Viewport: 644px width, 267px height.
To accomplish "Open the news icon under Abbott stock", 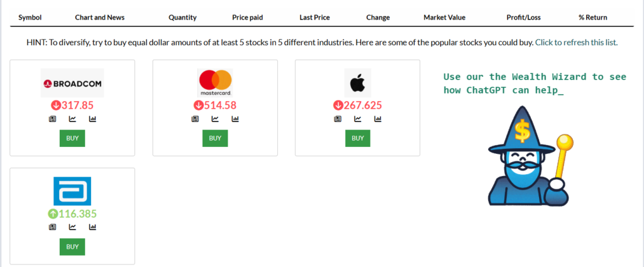I will click(x=53, y=227).
